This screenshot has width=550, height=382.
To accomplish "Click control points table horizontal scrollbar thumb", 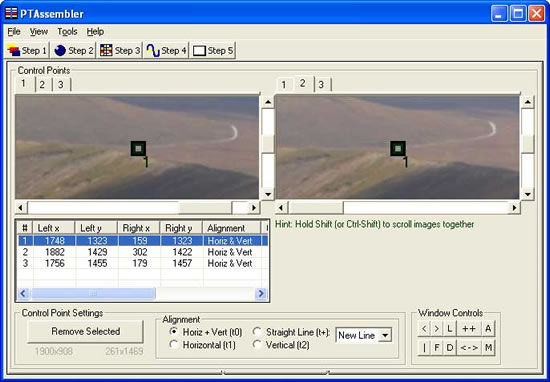I will click(x=93, y=294).
